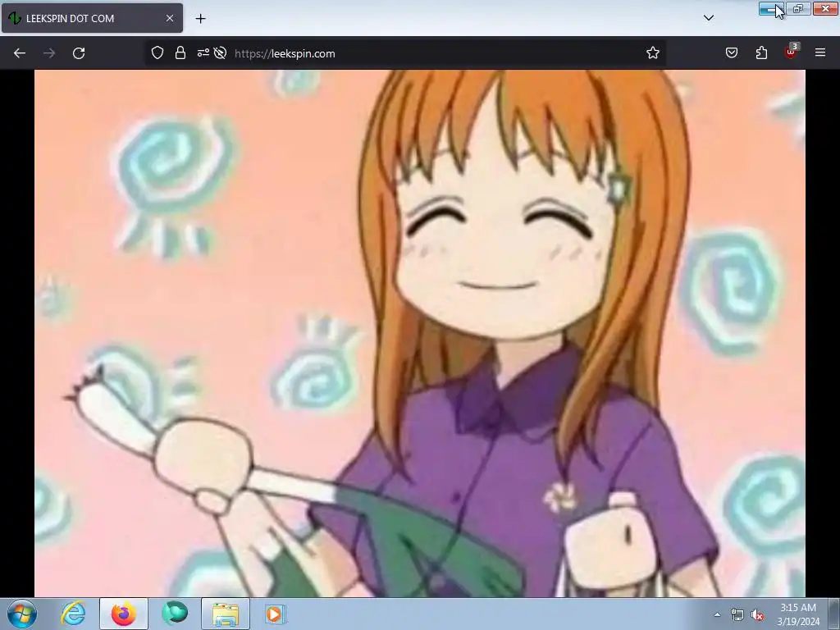Bookmark this page with the star
The height and width of the screenshot is (630, 840).
point(652,53)
